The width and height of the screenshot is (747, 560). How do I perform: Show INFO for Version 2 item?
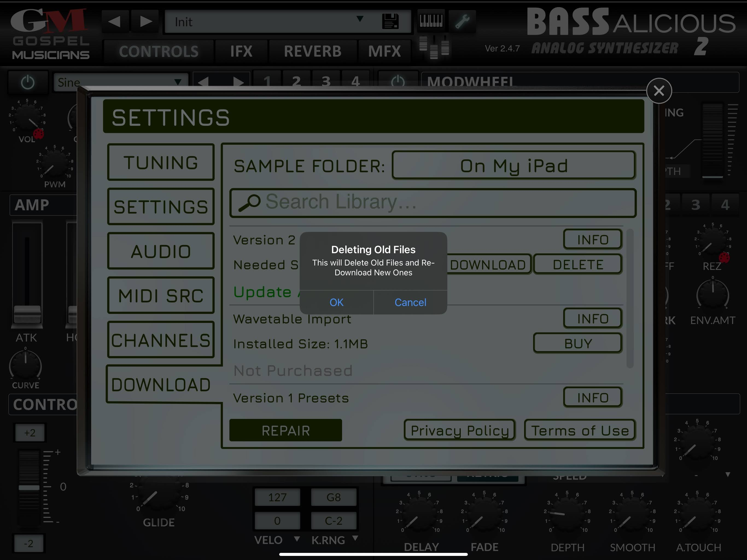593,240
